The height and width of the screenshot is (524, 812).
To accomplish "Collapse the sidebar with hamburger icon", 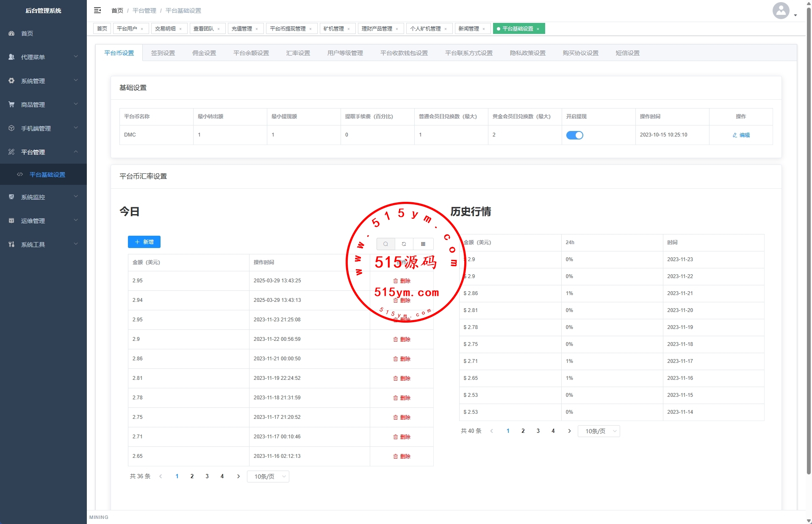I will pos(97,10).
